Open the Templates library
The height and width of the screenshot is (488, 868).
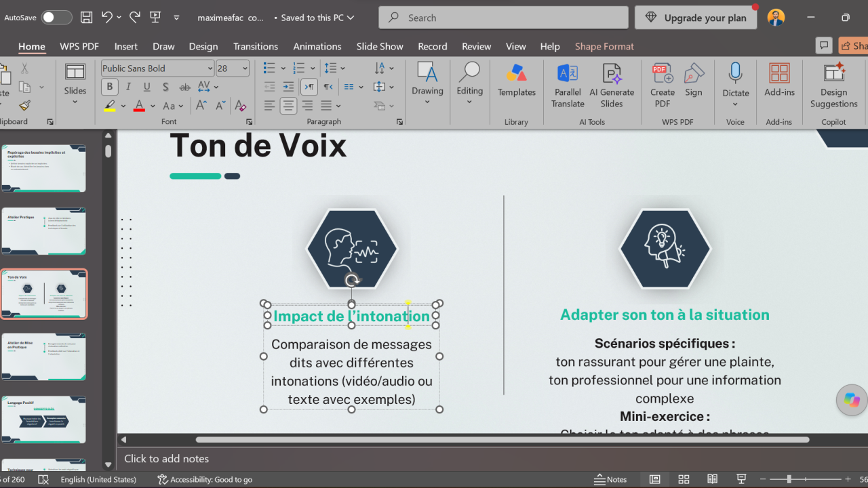[516, 80]
